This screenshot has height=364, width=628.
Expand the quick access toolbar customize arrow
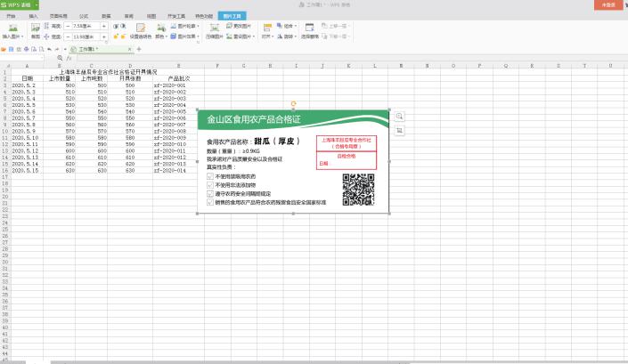click(x=65, y=49)
